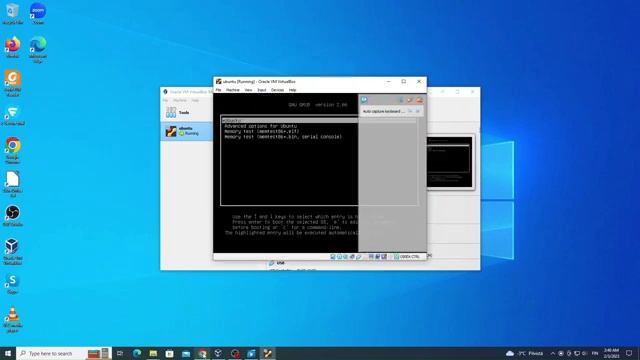Click the notification center chat icon in the VM overlay
Viewport: 640px width, 360px height.
pos(364,100)
